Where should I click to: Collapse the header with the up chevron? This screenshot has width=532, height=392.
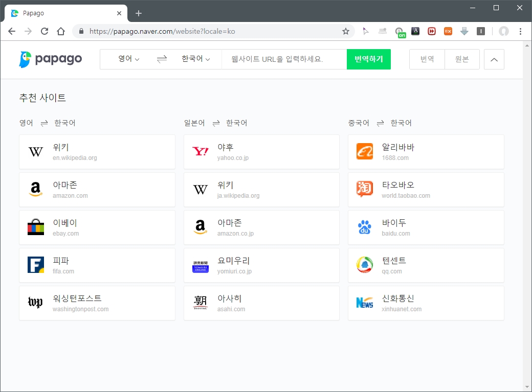[494, 59]
